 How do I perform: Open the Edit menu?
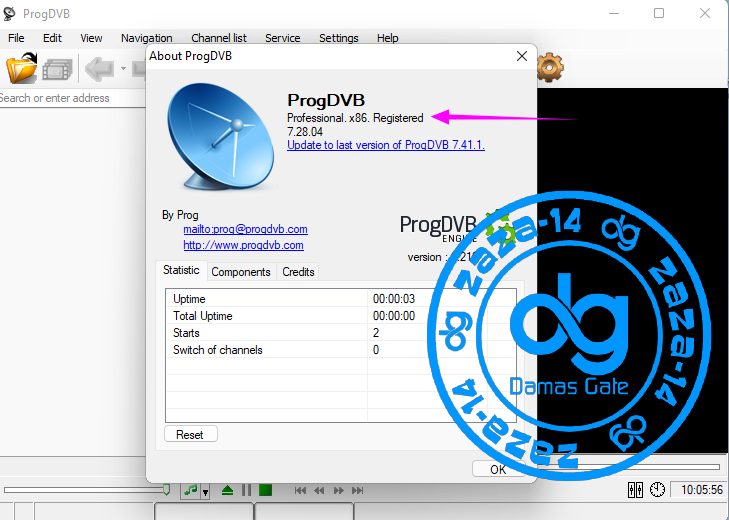click(x=53, y=38)
